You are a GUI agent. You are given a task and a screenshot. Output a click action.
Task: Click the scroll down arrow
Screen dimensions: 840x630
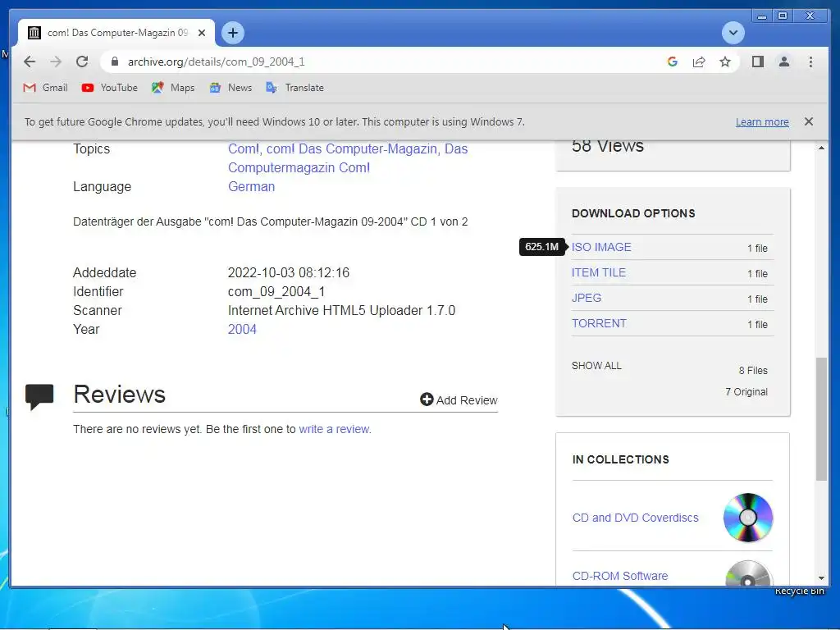821,578
